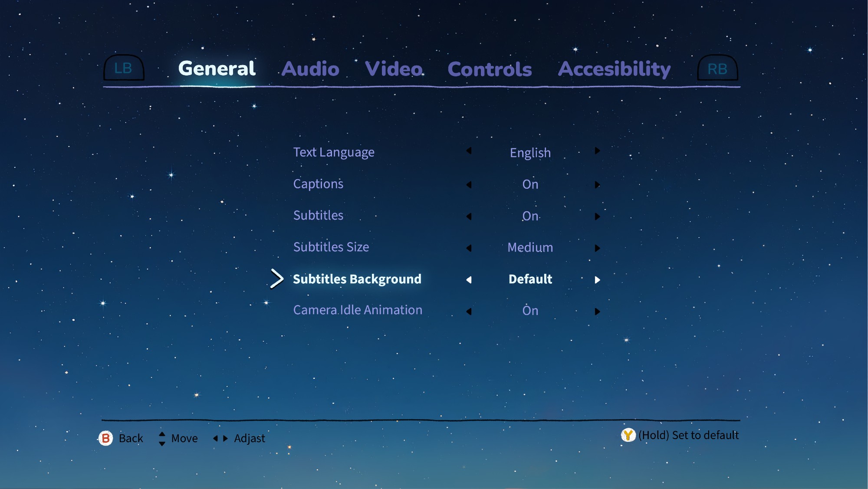The height and width of the screenshot is (489, 868).
Task: Toggle Camera Idle Animation right arrow
Action: point(597,312)
